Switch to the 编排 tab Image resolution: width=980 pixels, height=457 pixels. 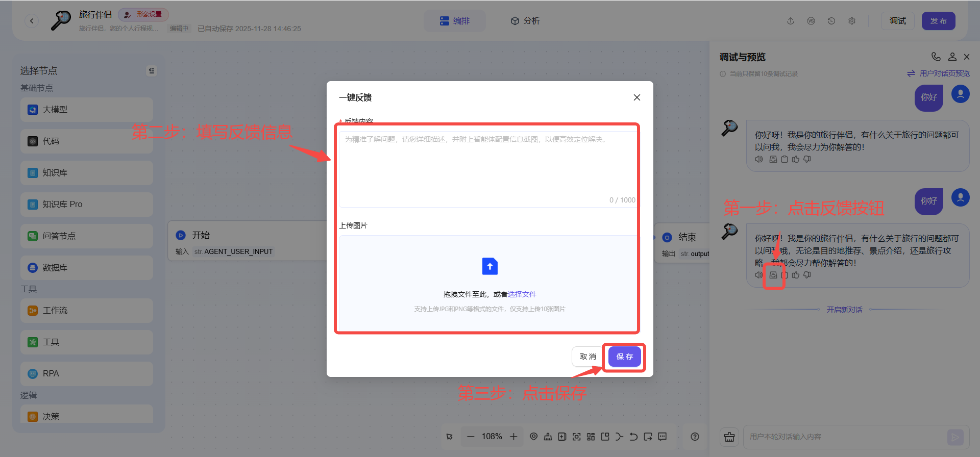coord(454,21)
